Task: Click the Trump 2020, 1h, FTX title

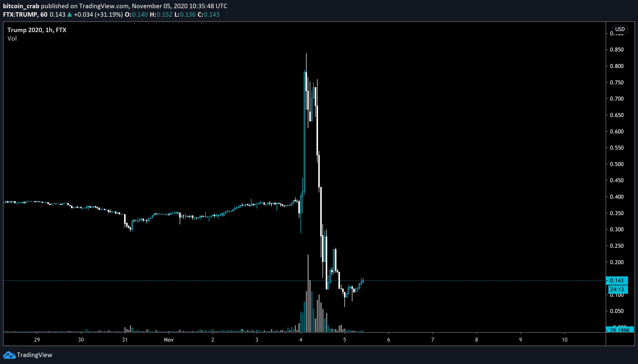Action: point(37,30)
